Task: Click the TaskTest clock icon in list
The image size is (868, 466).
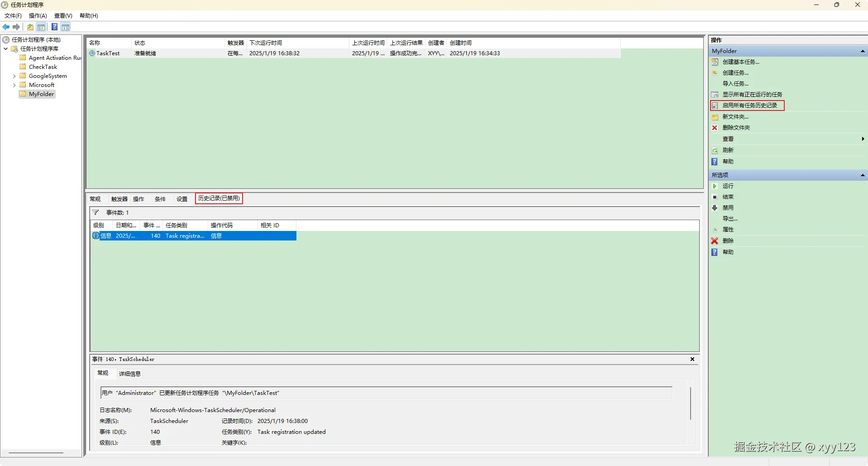Action: point(92,53)
